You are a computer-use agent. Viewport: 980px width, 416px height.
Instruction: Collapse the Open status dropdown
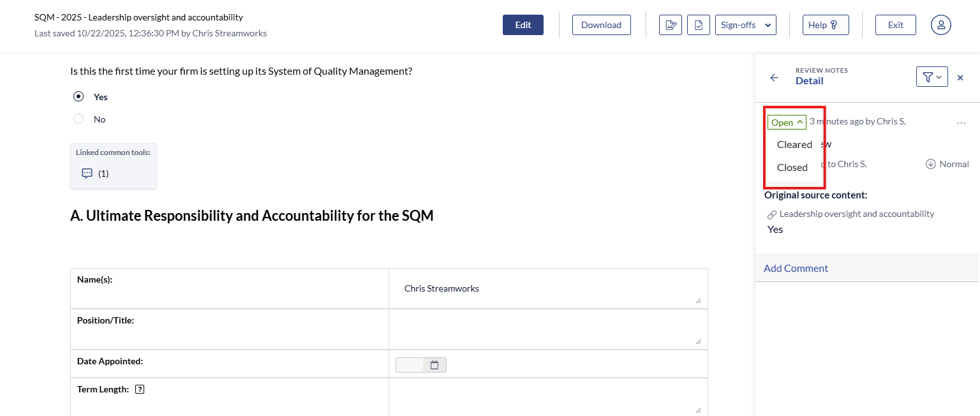(787, 123)
